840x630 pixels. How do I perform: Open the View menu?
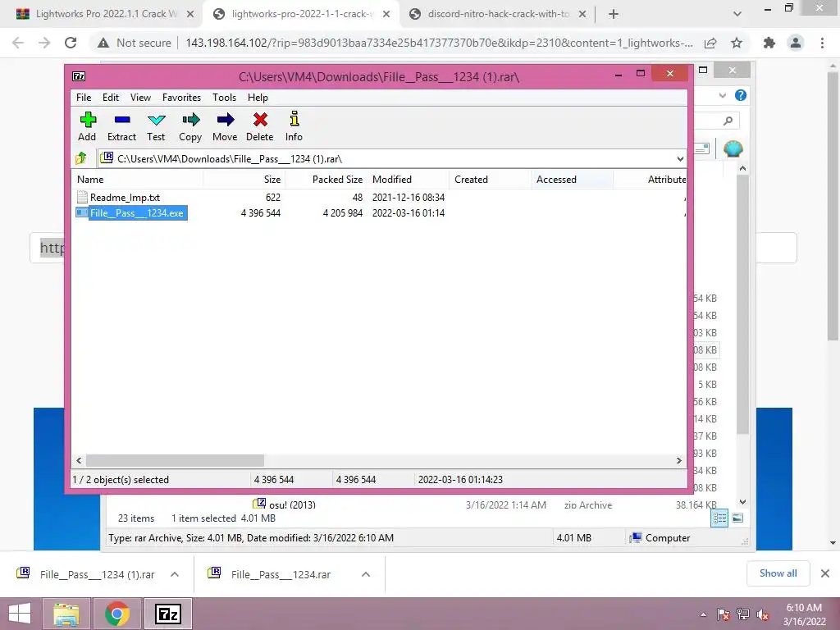tap(140, 98)
